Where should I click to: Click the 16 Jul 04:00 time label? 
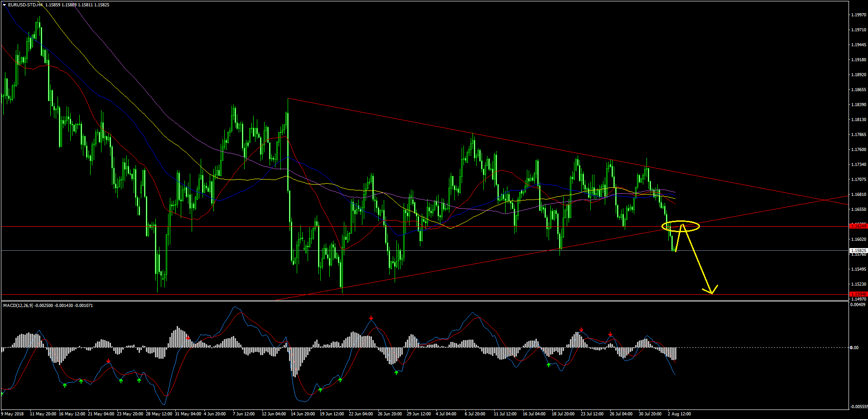(534, 414)
